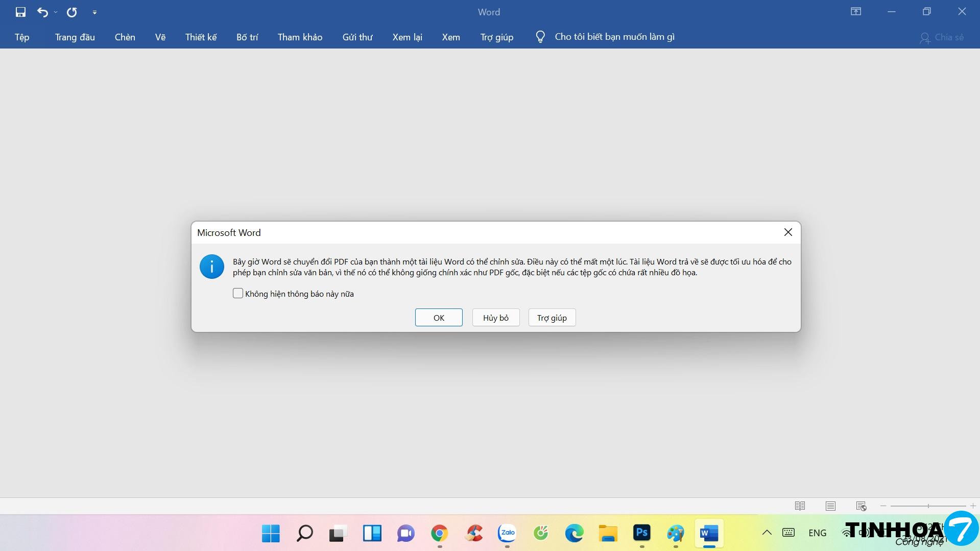Open the Customize Quick Access Toolbar dropdown
The height and width of the screenshot is (551, 980).
click(x=94, y=12)
